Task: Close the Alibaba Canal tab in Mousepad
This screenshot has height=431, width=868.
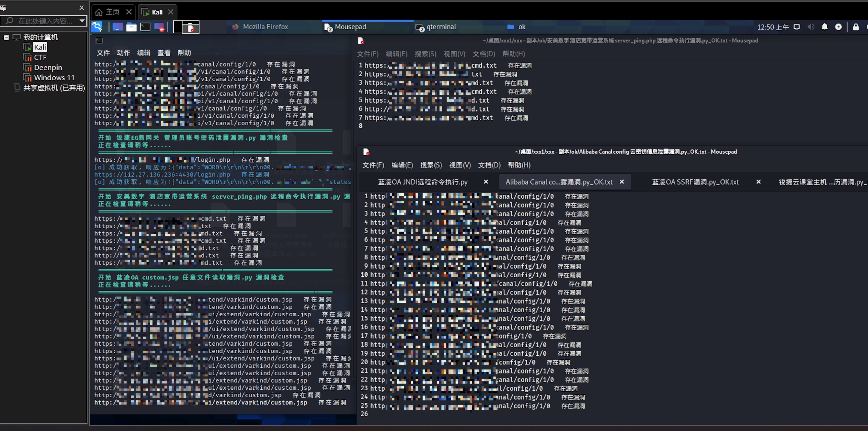Action: pyautogui.click(x=622, y=182)
